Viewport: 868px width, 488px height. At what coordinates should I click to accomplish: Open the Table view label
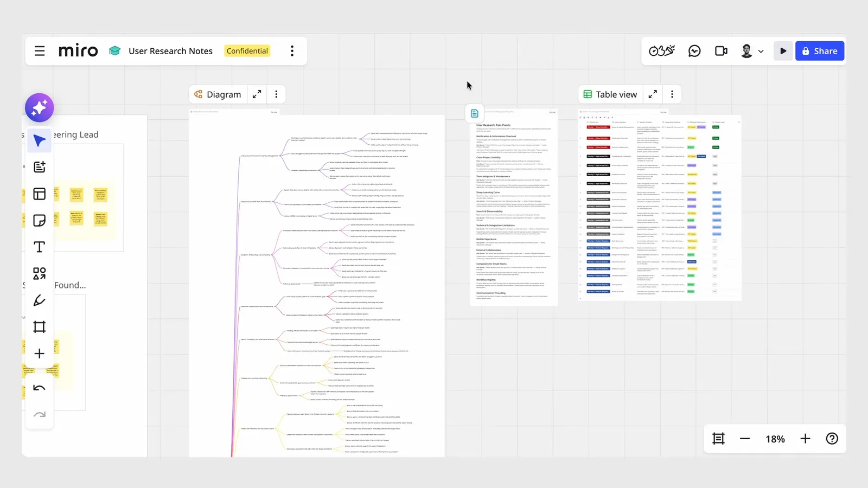[x=610, y=94]
